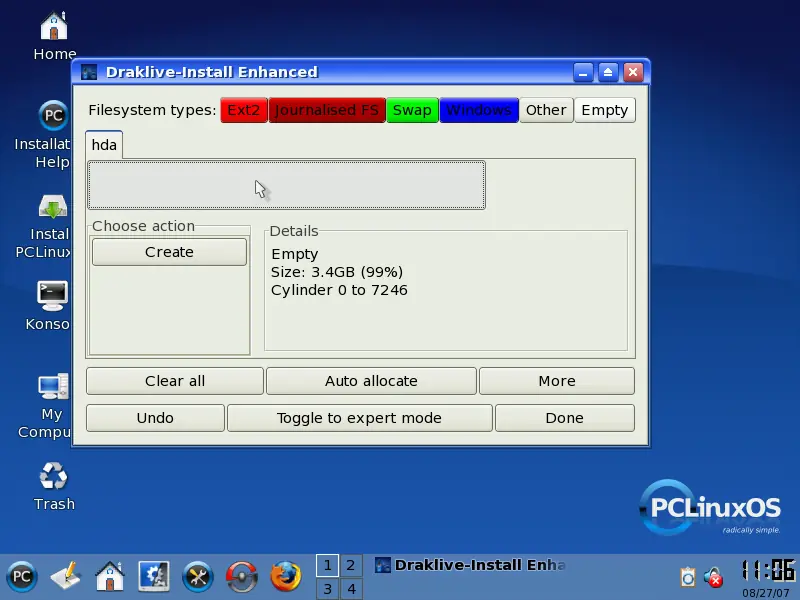
Task: Click the Other filesystem type button
Action: click(x=546, y=110)
